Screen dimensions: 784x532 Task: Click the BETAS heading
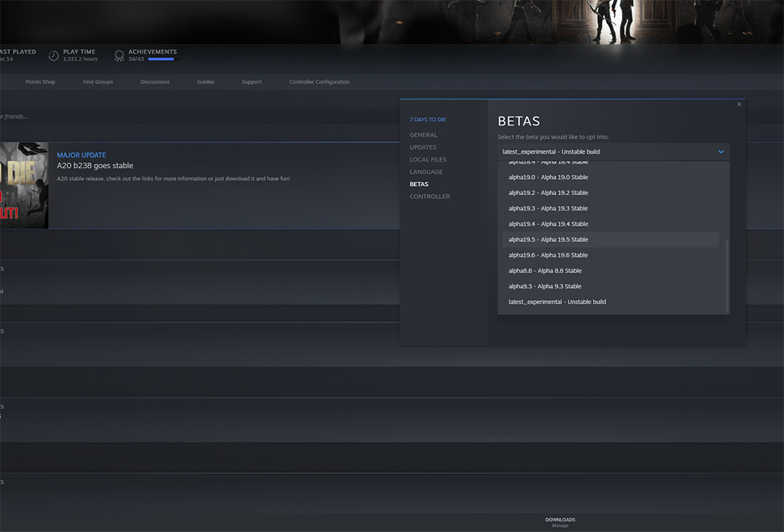pos(518,121)
